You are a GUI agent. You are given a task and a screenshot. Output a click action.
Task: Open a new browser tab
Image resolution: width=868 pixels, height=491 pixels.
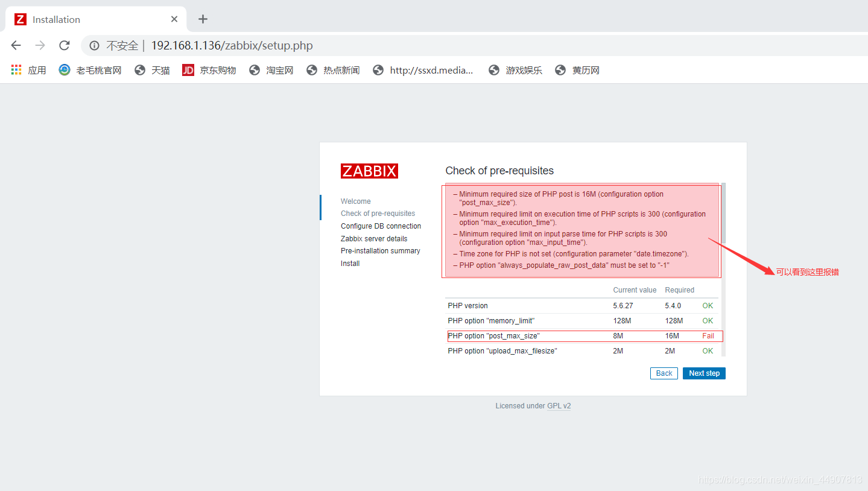point(203,19)
